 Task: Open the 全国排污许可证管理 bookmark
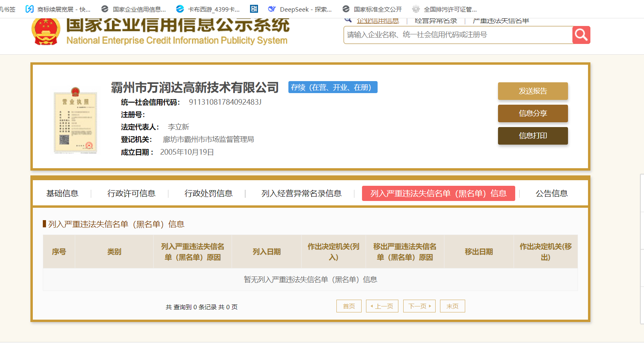pyautogui.click(x=444, y=9)
